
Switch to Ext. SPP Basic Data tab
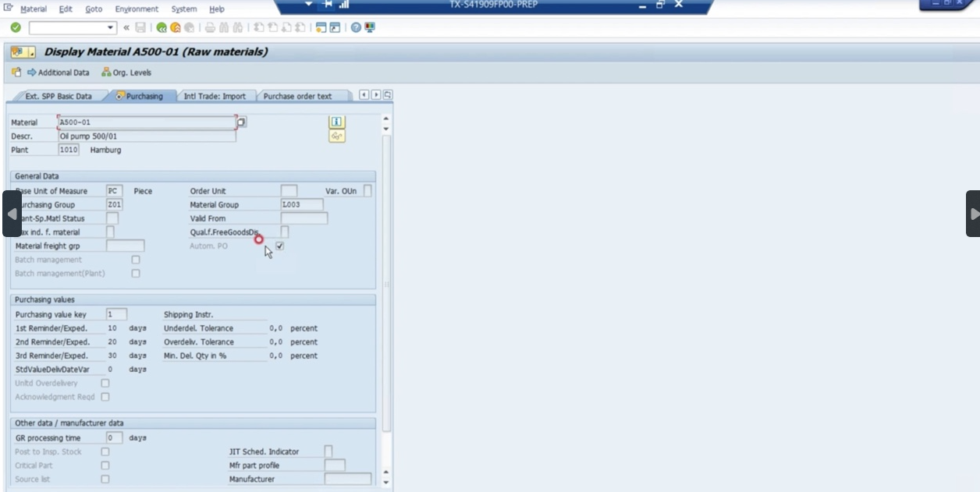[59, 96]
